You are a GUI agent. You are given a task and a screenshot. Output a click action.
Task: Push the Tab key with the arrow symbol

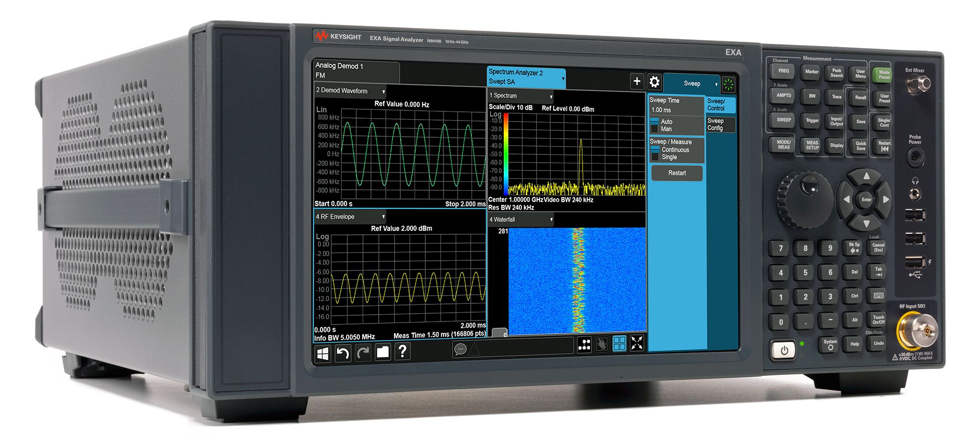pyautogui.click(x=879, y=272)
